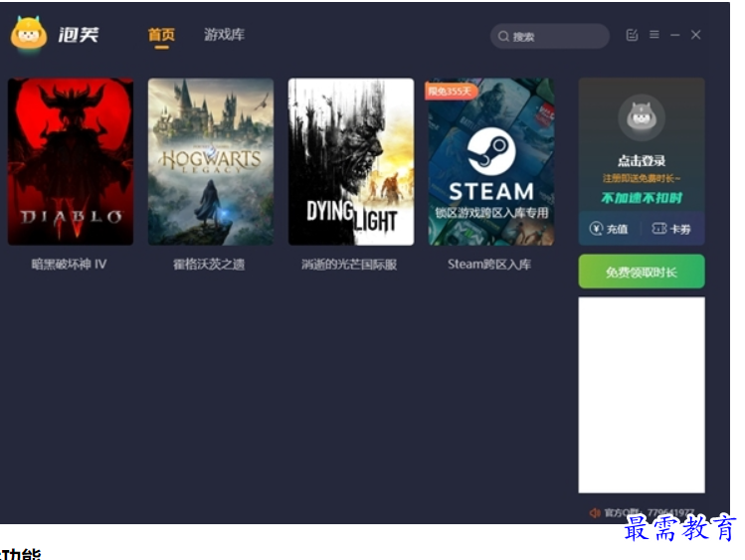Open 卡券 coupon option
745x560 pixels.
670,229
